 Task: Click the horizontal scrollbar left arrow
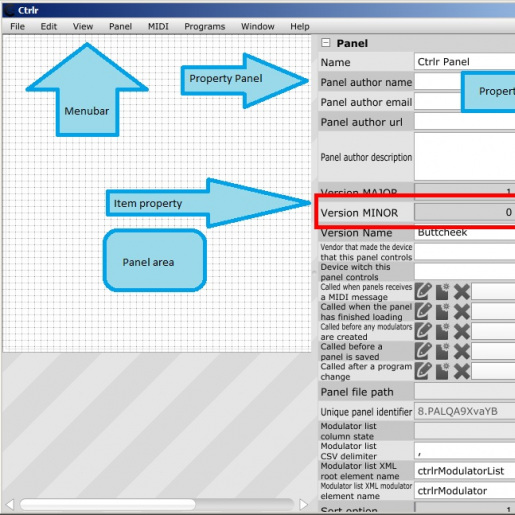10,504
